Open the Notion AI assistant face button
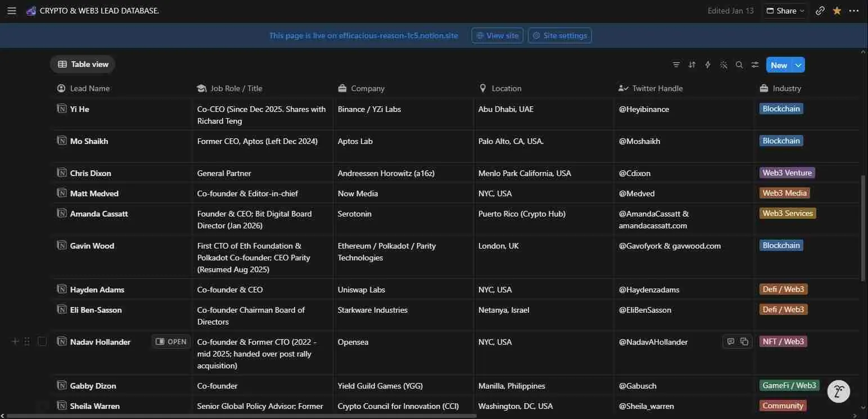Screen dimensions: 868x419 tap(838, 391)
